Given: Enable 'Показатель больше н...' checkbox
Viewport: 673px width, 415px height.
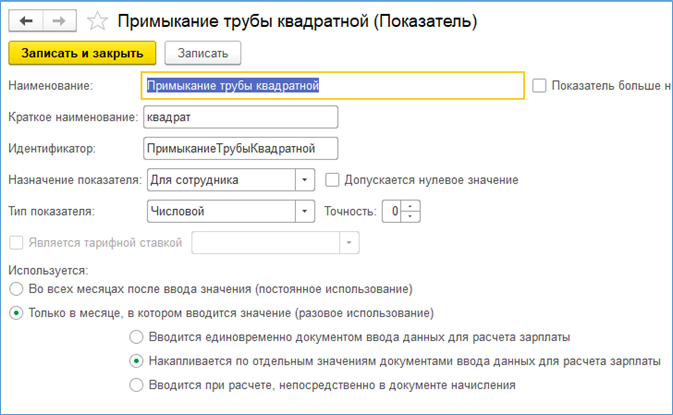Looking at the screenshot, I should pyautogui.click(x=540, y=86).
